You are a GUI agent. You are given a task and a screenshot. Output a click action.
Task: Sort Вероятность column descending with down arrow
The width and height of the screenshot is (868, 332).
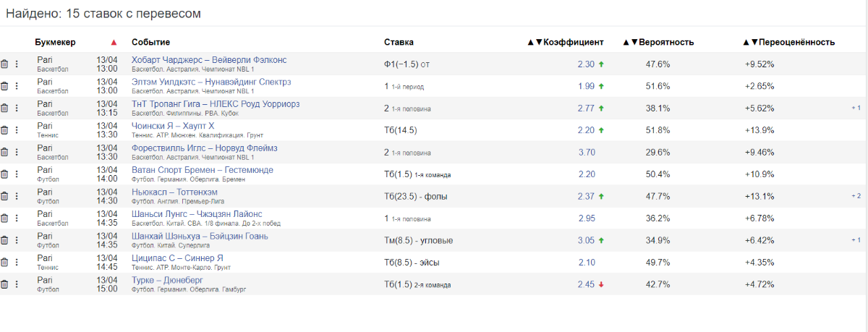click(x=634, y=42)
